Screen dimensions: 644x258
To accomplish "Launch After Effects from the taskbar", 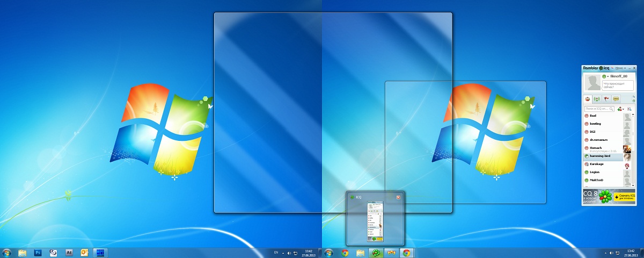I will coord(69,252).
